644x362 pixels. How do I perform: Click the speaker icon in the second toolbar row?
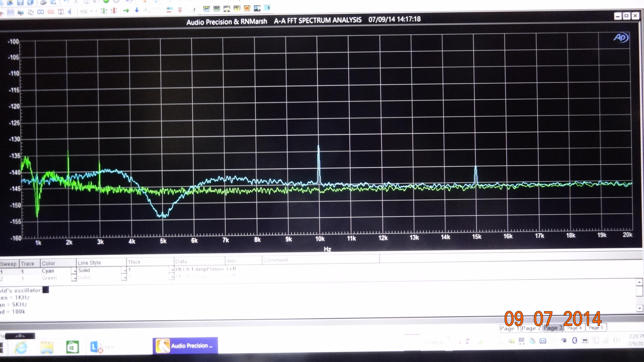coord(70,11)
